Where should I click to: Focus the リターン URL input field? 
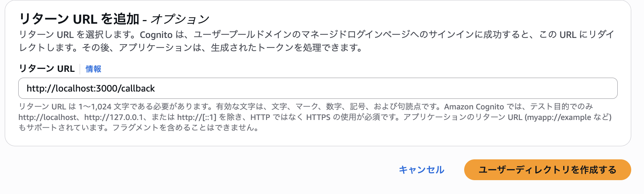318,88
